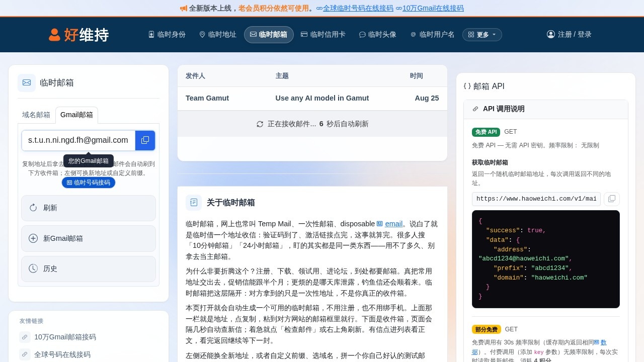Click the braces icon beside 邮箱 API
This screenshot has width=644, height=362.
[467, 86]
